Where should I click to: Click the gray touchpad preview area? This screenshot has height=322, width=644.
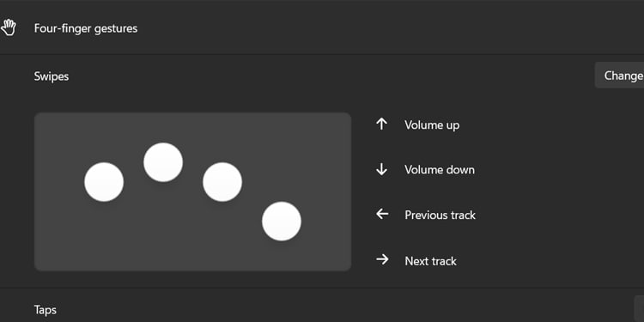tap(192, 191)
